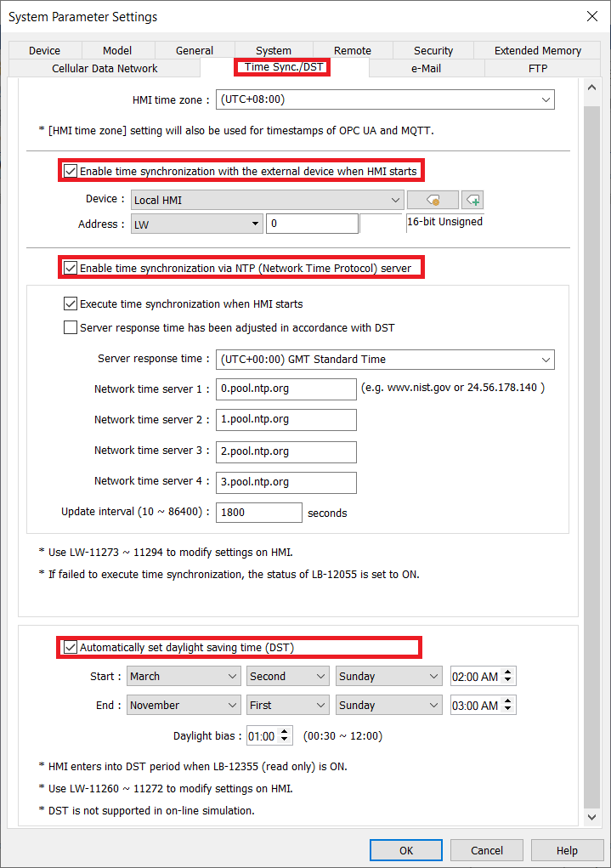Click the Help button
611x868 pixels.
568,850
